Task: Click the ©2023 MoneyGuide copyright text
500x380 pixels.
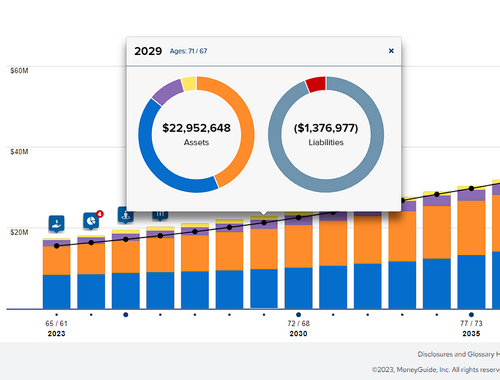Action: 436,370
